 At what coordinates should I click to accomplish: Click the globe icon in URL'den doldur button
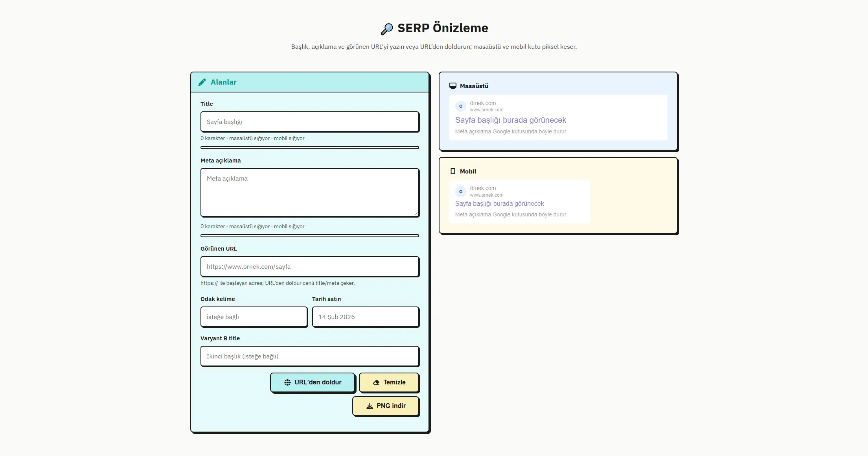click(287, 382)
